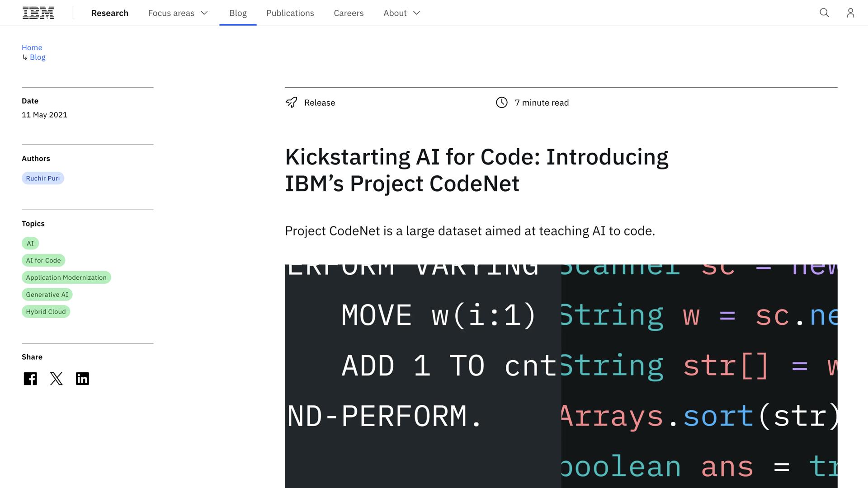
Task: Open the Careers page
Action: click(x=349, y=13)
